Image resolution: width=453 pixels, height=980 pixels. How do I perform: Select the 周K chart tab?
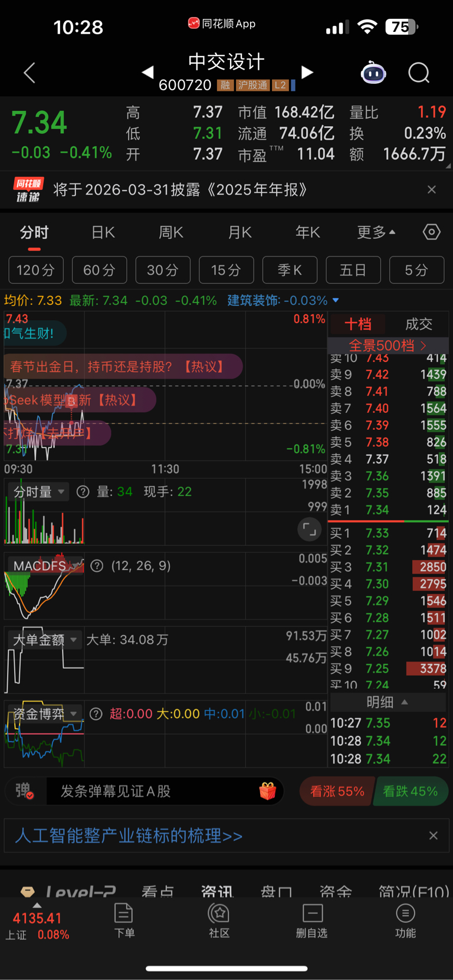pos(171,232)
